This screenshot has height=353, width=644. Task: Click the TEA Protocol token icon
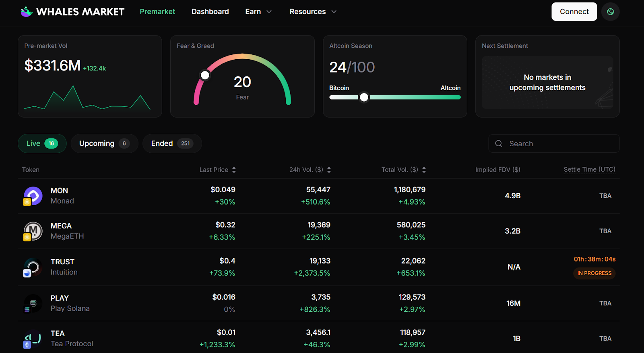[33, 339]
